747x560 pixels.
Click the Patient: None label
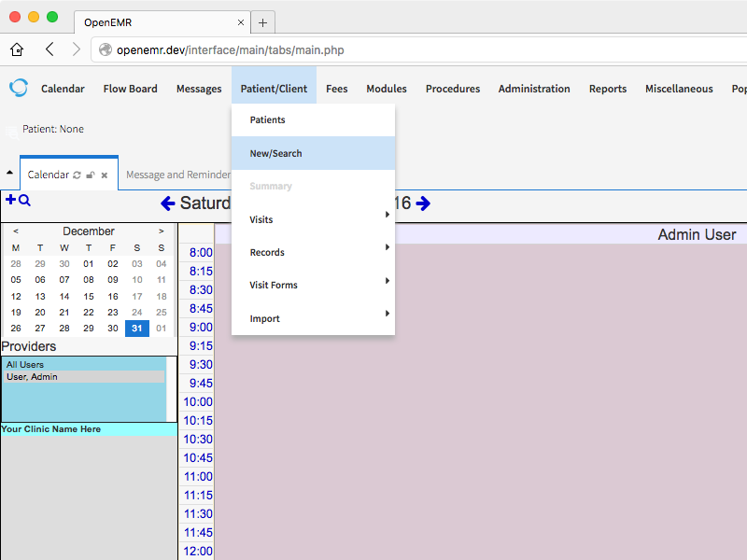tap(53, 129)
